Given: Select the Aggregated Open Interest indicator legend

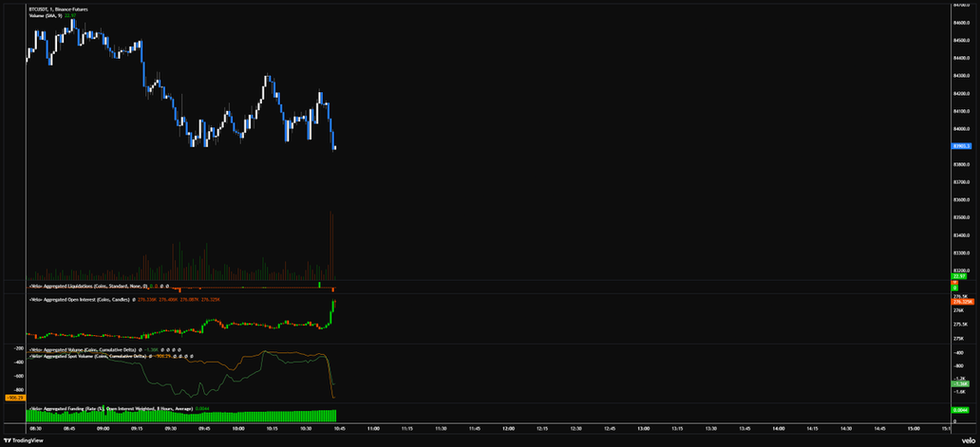Looking at the screenshot, I should pos(81,299).
